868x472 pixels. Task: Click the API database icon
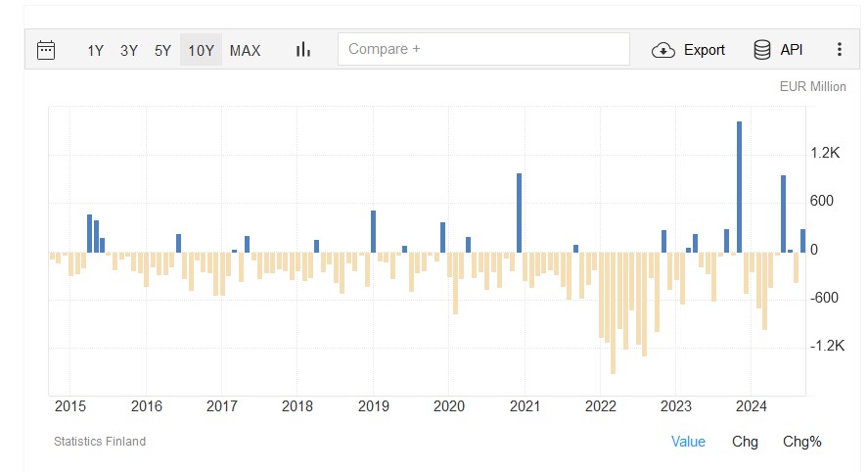[x=761, y=50]
